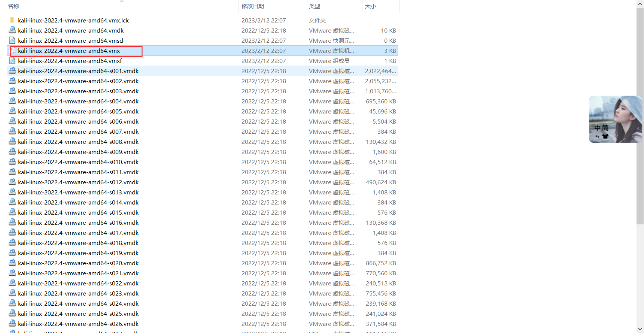644x333 pixels.
Task: Click the disk icon of s014.vmdk
Action: pyautogui.click(x=12, y=202)
